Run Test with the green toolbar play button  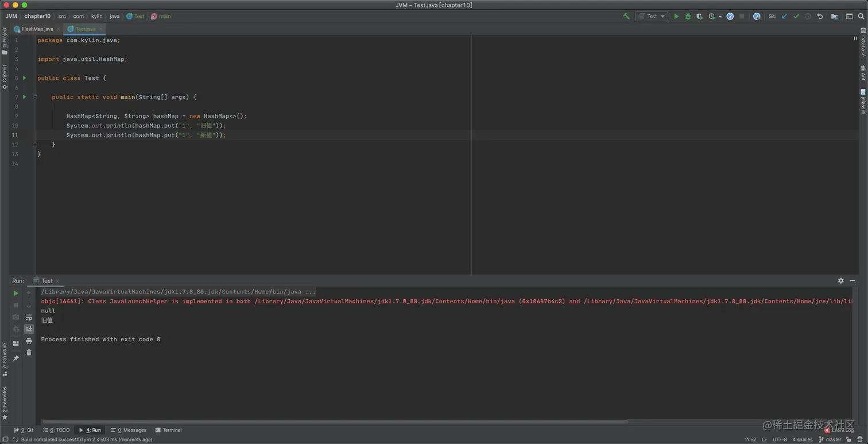(676, 16)
